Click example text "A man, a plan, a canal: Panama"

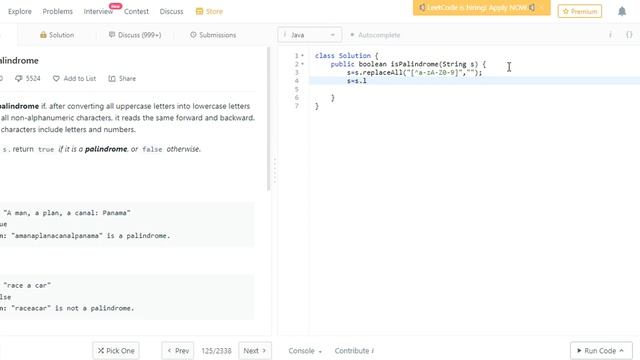[x=67, y=213]
